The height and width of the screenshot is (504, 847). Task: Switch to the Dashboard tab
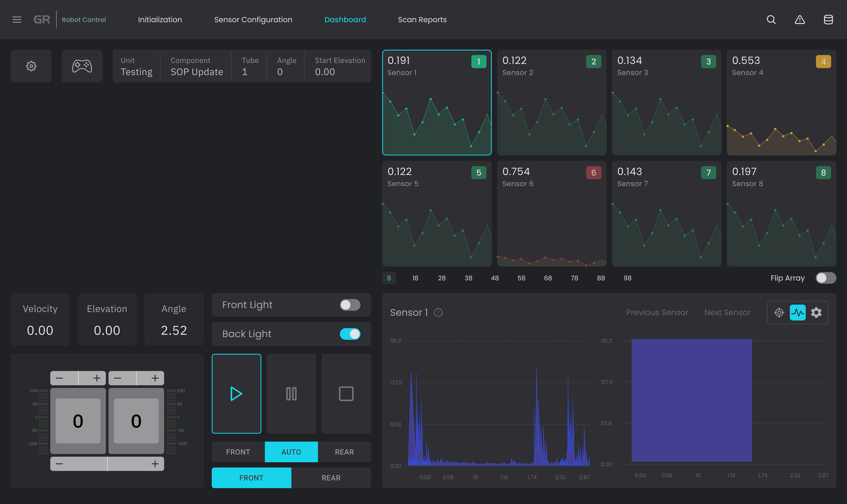[x=345, y=20]
